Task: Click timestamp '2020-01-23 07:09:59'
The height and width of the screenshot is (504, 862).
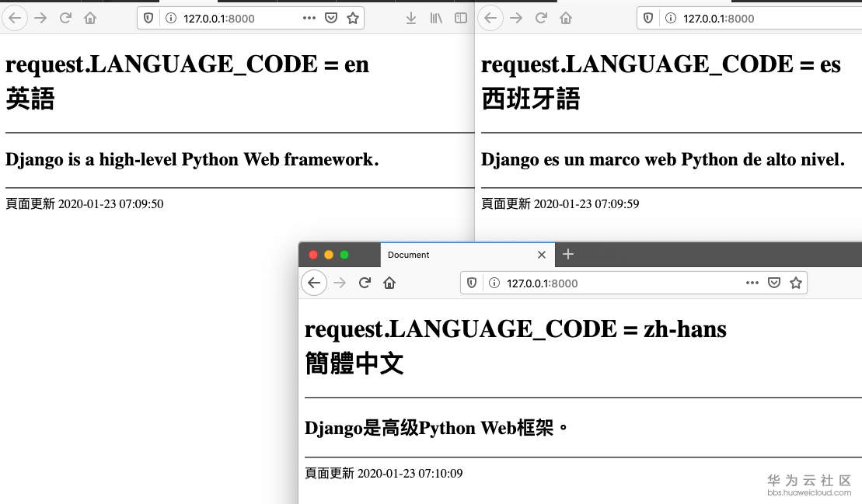Action: 587,203
